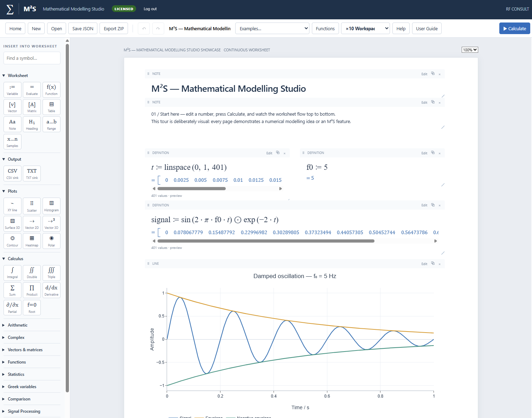Insert a Range a...b block
This screenshot has width=532, height=418.
coord(51,124)
